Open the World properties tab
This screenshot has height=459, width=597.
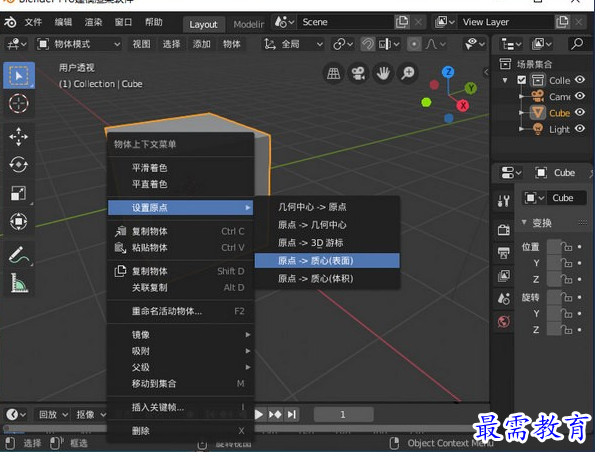(503, 322)
